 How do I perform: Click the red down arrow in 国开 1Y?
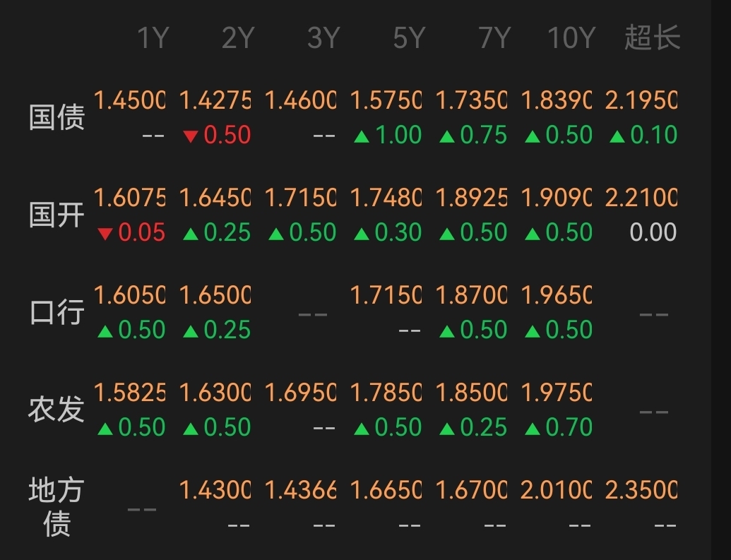(105, 234)
